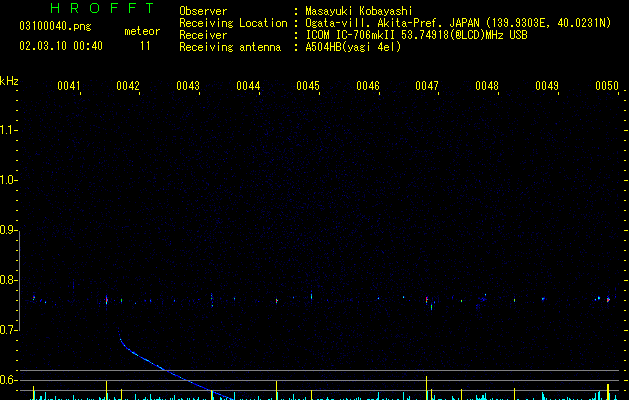This screenshot has height=400, width=629.
Task: Click the 0041 time marker
Action: (69, 86)
